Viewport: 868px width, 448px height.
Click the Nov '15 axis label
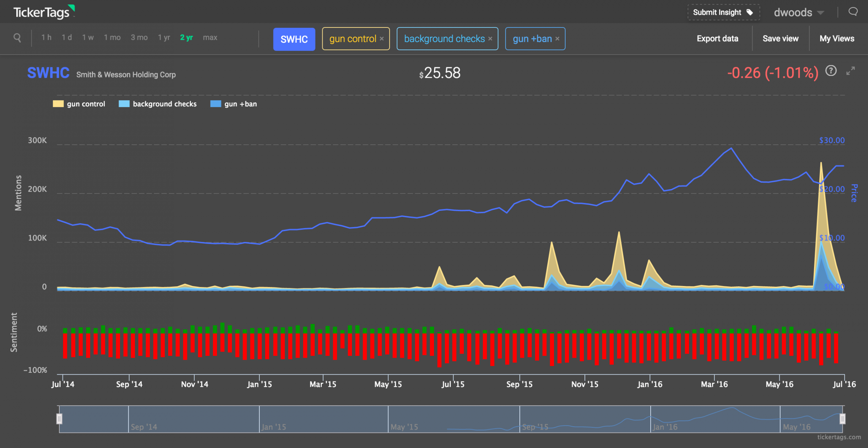(x=585, y=384)
